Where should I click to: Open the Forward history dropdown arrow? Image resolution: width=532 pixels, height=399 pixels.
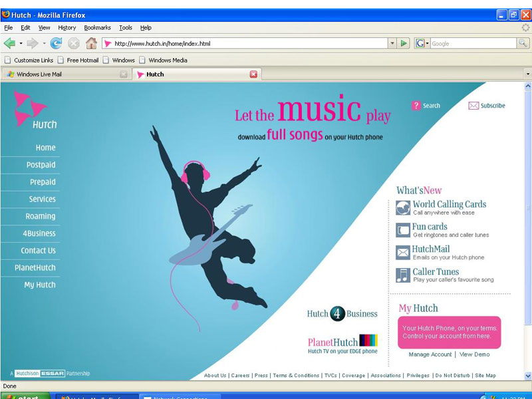pos(44,43)
